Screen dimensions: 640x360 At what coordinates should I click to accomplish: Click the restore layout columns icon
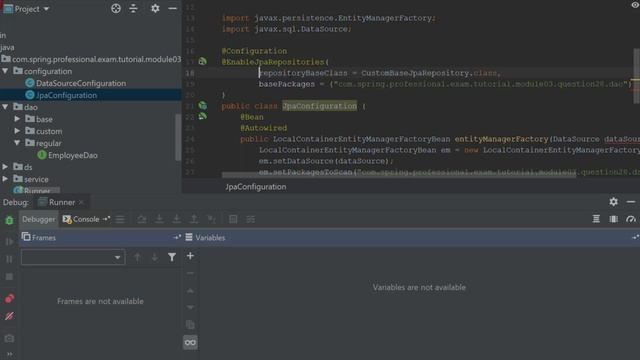click(613, 220)
